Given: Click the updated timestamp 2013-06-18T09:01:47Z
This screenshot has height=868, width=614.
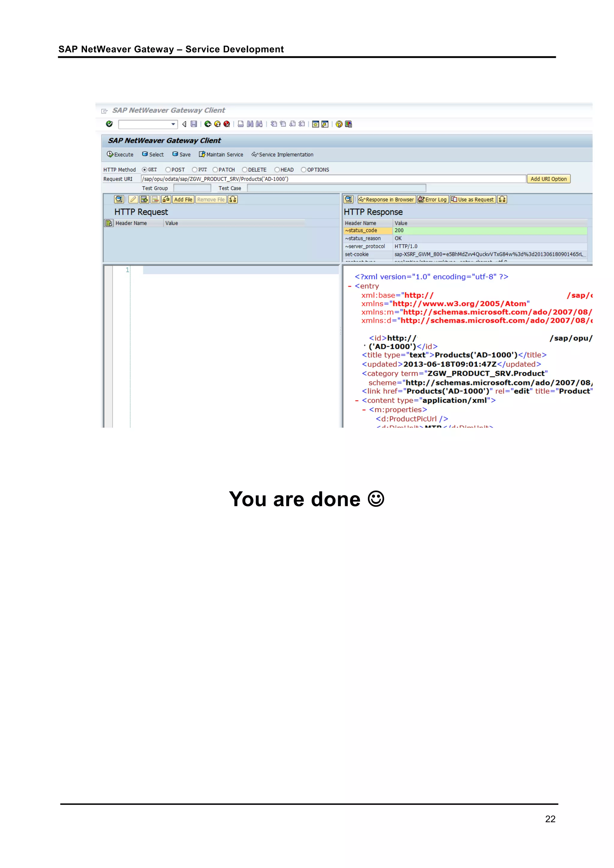Looking at the screenshot, I should (450, 364).
